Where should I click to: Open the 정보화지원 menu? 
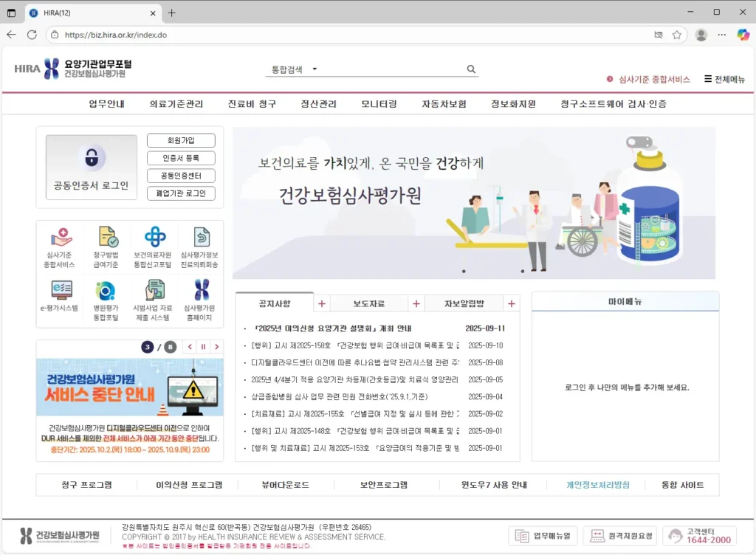coord(514,104)
